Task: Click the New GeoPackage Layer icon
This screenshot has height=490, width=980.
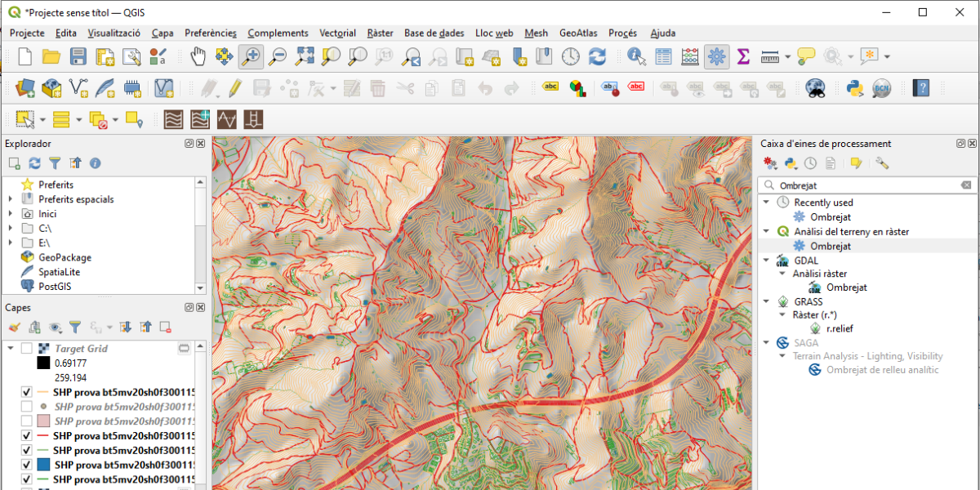Action: pyautogui.click(x=51, y=87)
